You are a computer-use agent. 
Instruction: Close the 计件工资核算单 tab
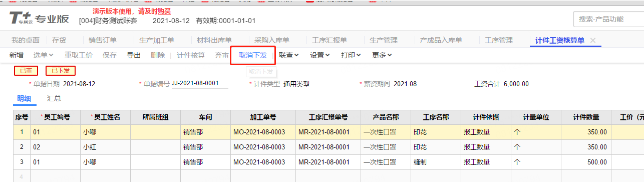[593, 40]
